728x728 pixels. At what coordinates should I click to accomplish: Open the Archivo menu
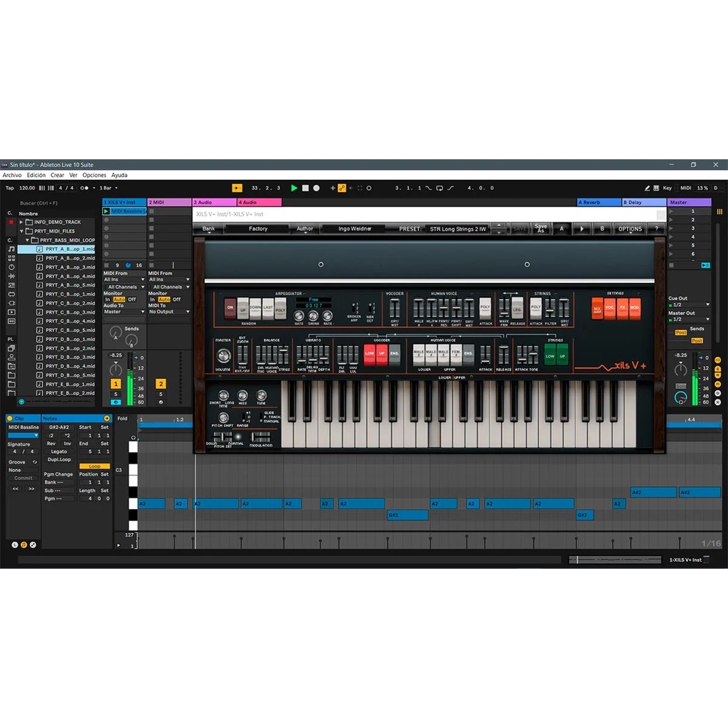[x=12, y=175]
